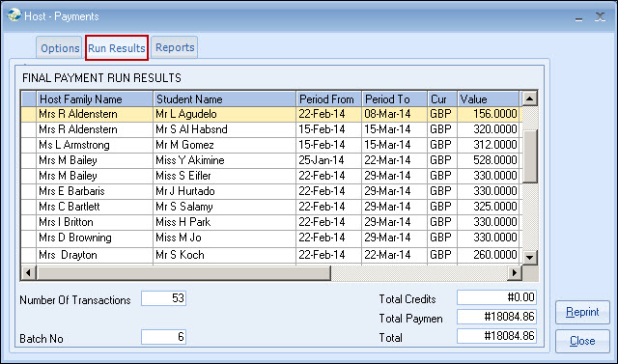This screenshot has width=618, height=364.
Task: Click the Period From column header
Action: click(328, 98)
